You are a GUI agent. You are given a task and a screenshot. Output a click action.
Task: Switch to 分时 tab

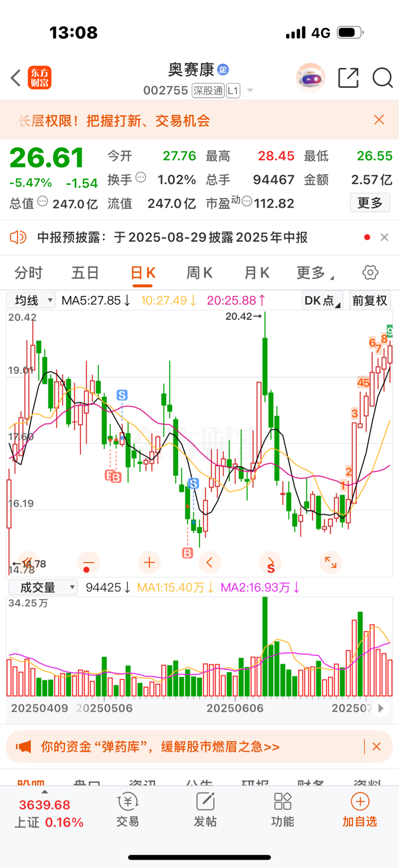coord(29,272)
